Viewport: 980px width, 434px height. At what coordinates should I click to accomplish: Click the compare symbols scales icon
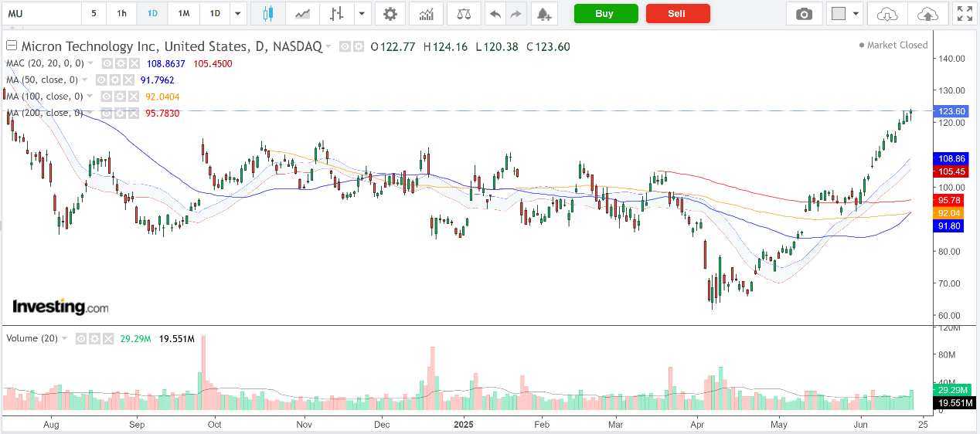click(463, 14)
